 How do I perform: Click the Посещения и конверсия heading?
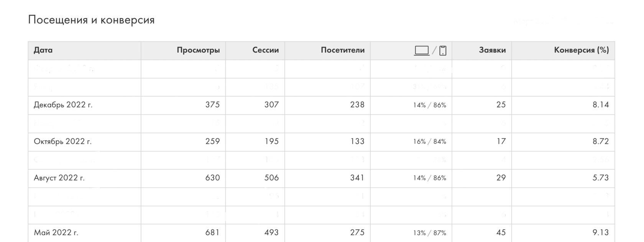(x=91, y=20)
